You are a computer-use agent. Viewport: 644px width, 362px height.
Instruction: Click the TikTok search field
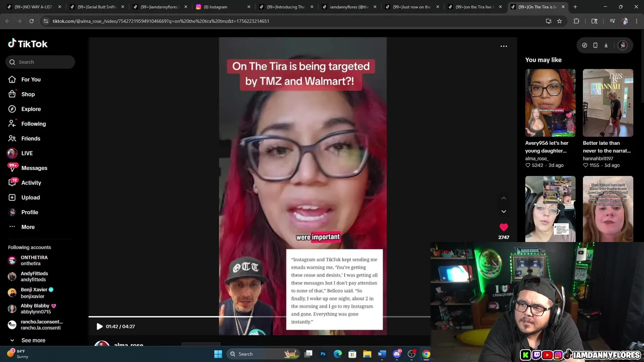(x=41, y=62)
